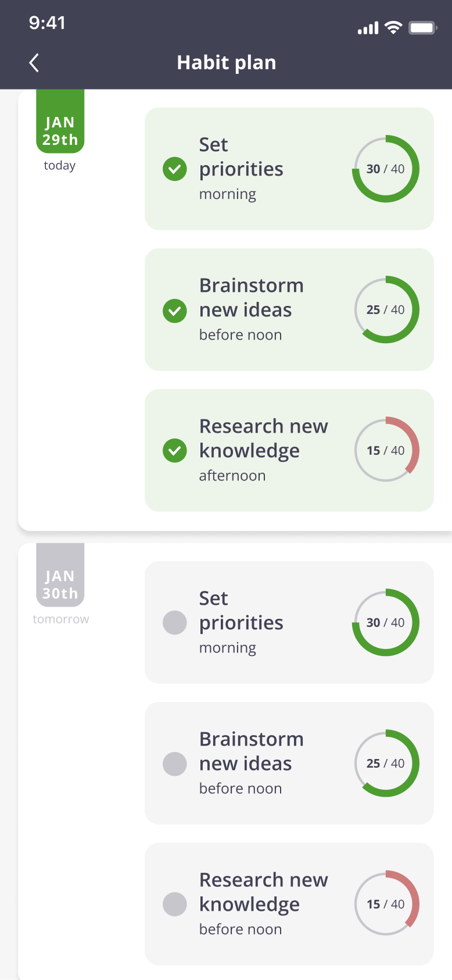Click the battery status icon
Viewport: 452px width, 980px height.
click(x=422, y=27)
